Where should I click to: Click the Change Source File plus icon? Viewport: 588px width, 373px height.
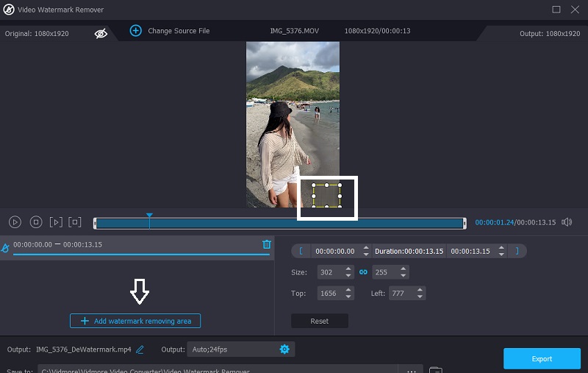point(135,30)
